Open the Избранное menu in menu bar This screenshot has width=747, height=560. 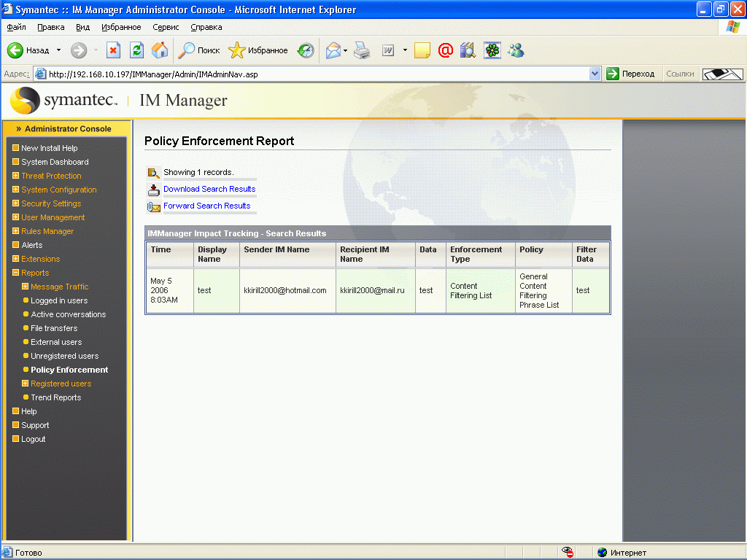(x=121, y=27)
